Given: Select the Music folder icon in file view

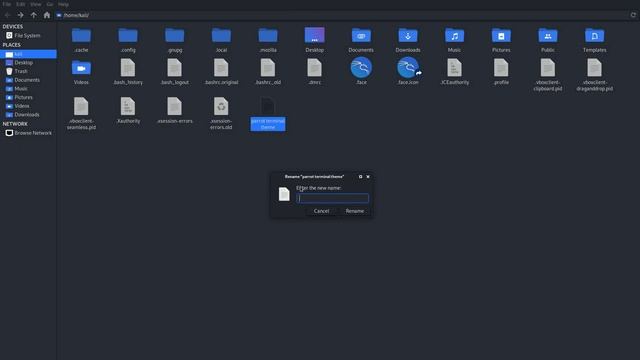Looking at the screenshot, I should pos(454,36).
